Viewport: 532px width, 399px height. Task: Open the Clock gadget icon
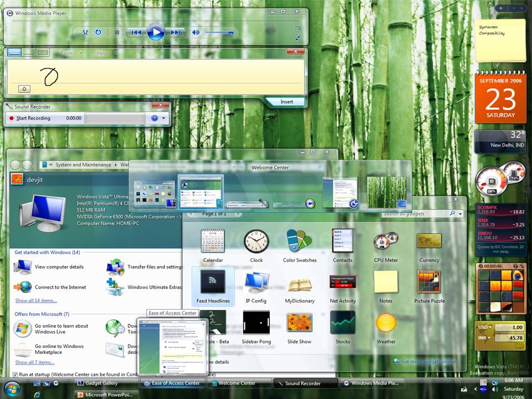(256, 242)
